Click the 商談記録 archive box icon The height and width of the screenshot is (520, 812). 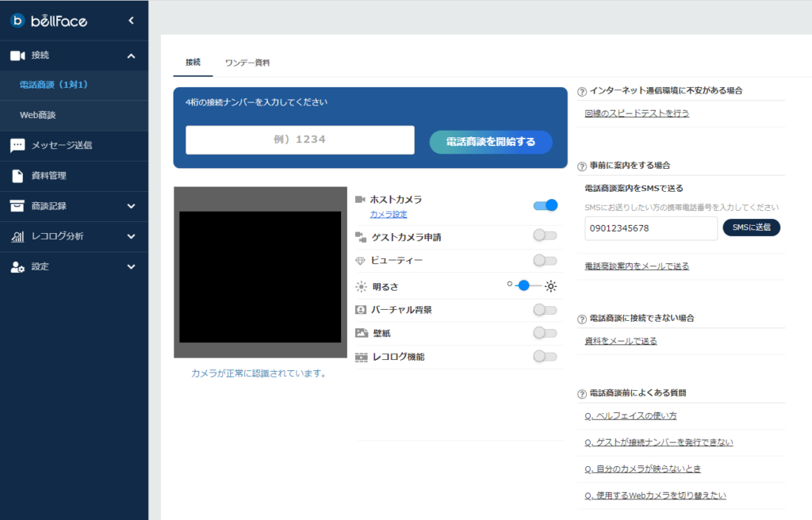click(17, 206)
